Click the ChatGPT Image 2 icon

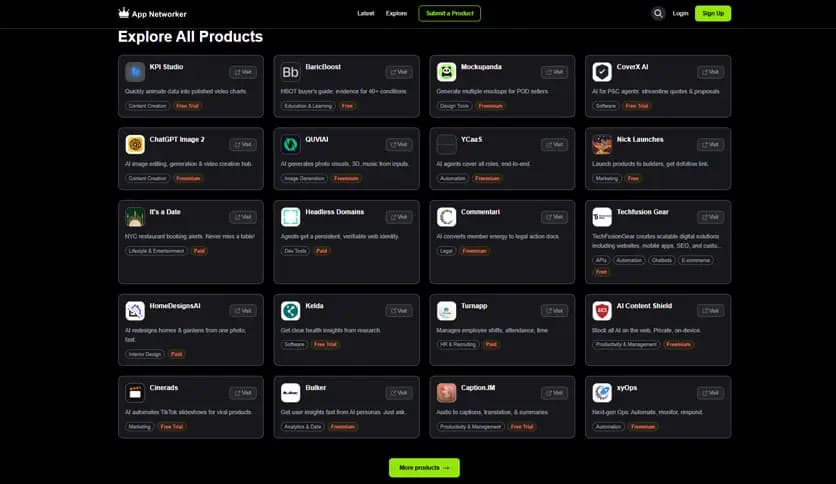pos(135,144)
